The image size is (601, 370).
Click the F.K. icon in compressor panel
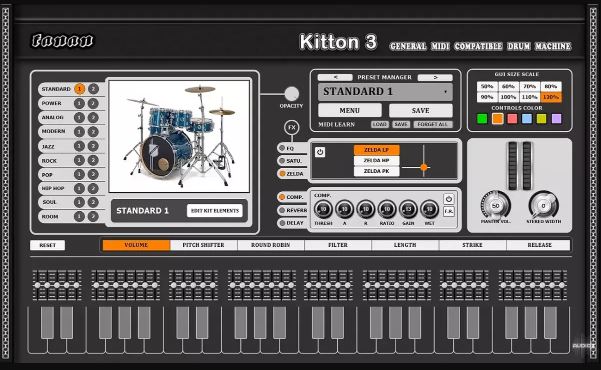pyautogui.click(x=449, y=211)
